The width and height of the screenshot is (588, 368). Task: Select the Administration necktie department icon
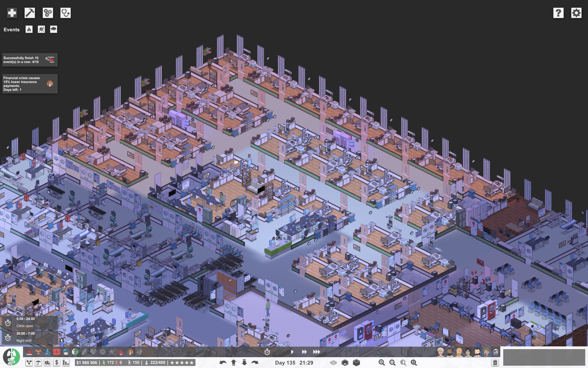(130, 352)
